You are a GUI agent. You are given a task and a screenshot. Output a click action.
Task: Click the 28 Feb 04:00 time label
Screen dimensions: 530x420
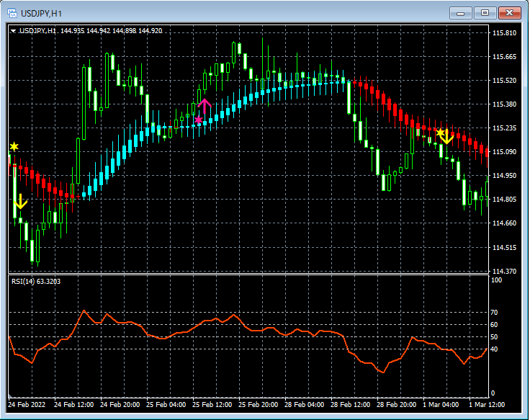[x=304, y=404]
